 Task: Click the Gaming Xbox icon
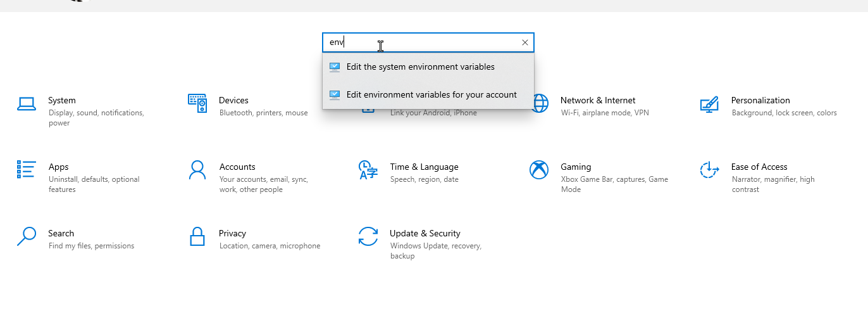(539, 170)
